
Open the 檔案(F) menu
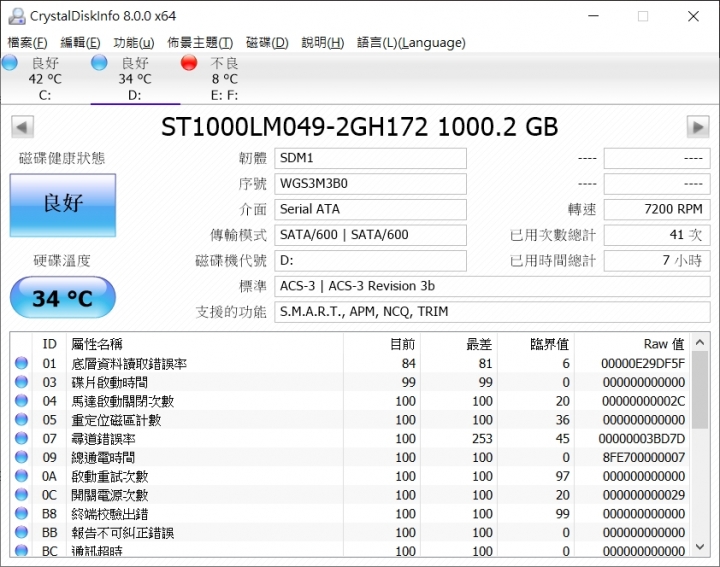click(28, 43)
